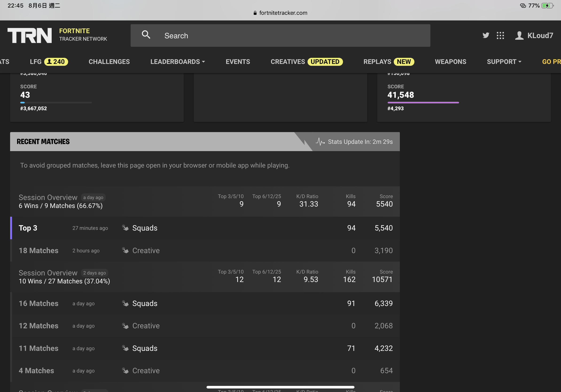Screen dimensions: 561x392
Task: Click the '27 minutes ago' timestamp
Action: (90, 228)
